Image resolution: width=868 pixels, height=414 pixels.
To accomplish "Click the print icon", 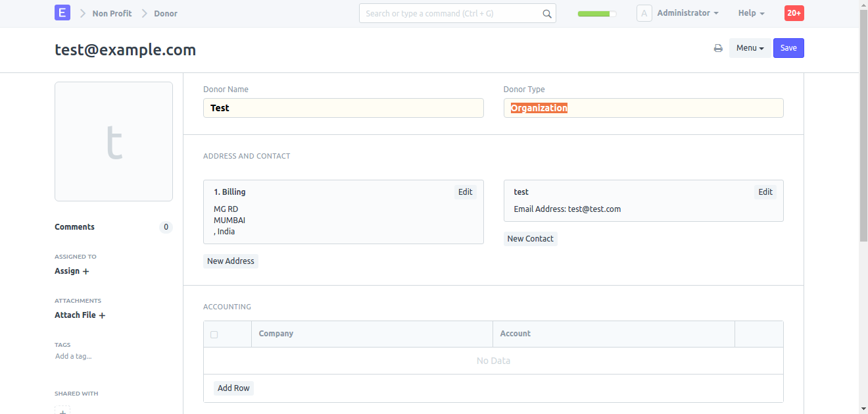I will click(718, 48).
